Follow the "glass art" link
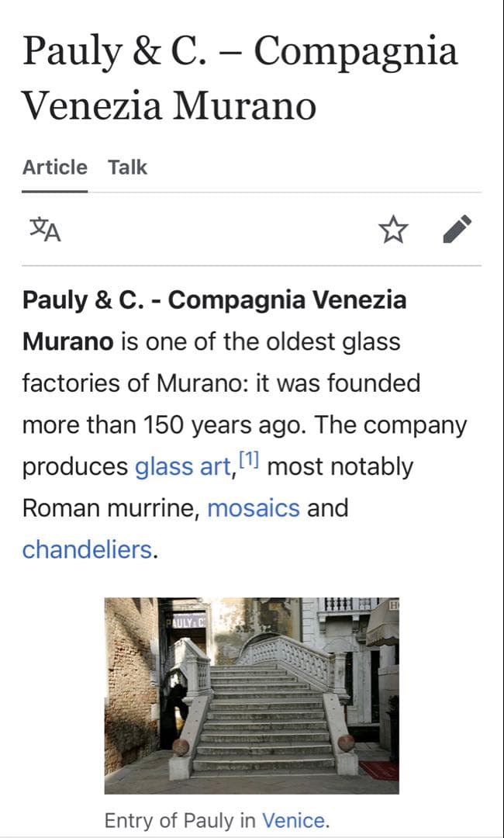 point(183,467)
